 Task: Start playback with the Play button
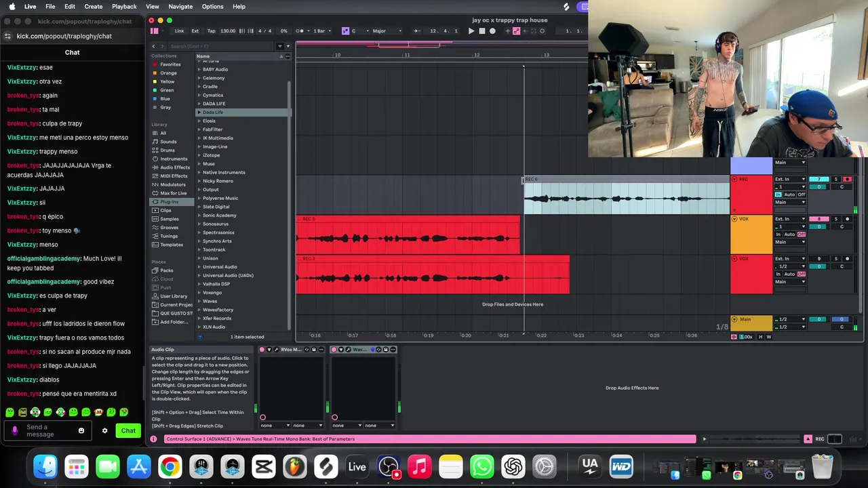click(x=471, y=31)
